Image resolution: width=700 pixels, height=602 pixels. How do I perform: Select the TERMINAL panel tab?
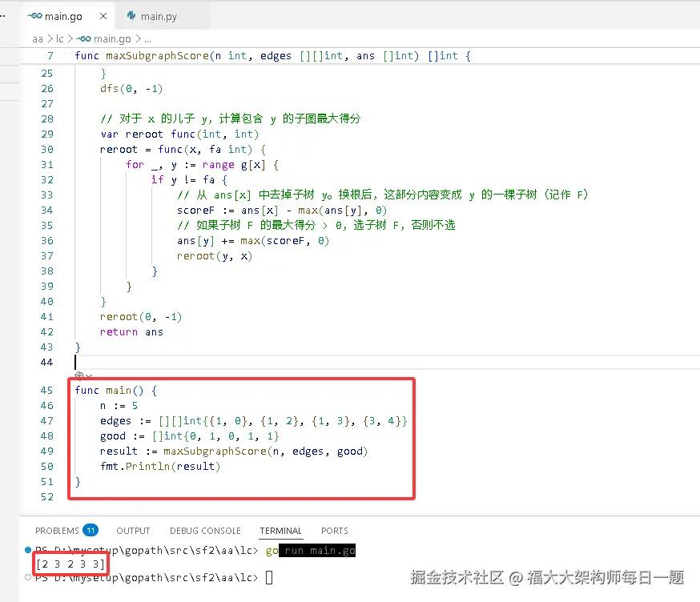[281, 531]
